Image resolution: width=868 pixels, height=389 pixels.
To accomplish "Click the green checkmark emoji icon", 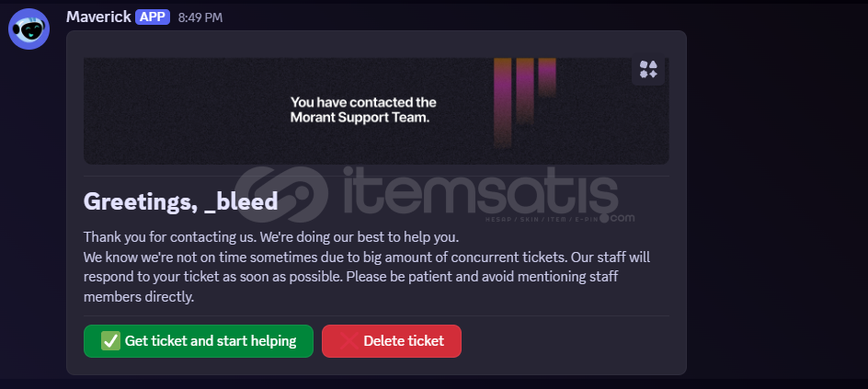I will pos(110,341).
